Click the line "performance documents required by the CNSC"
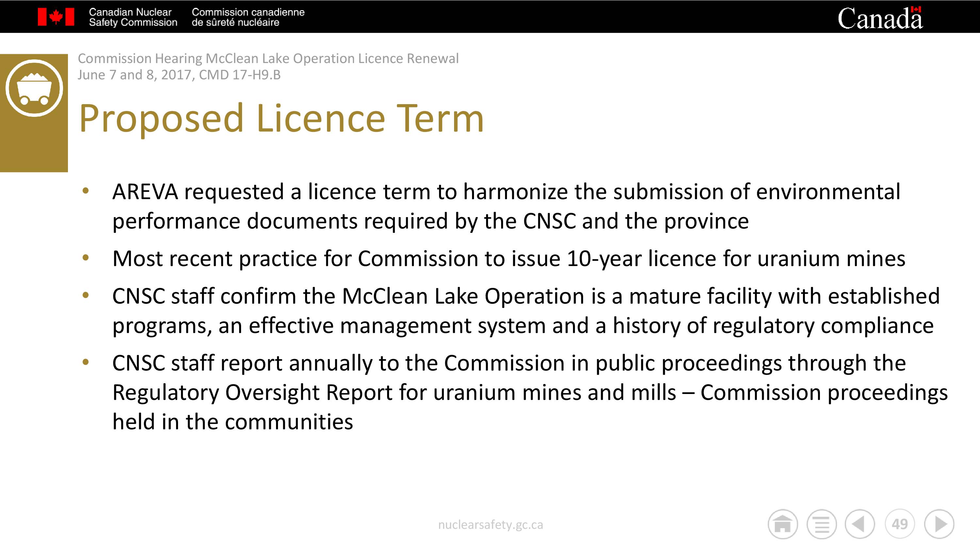980x551 pixels. (x=430, y=221)
